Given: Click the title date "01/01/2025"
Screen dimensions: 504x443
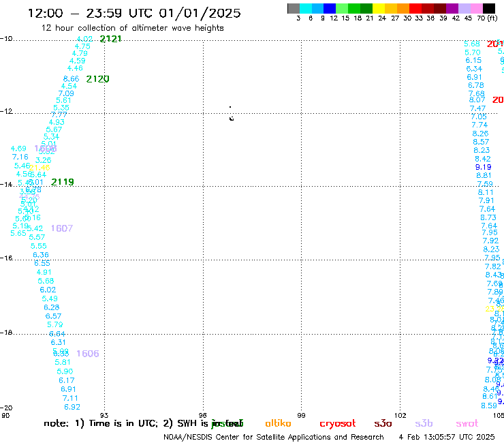Looking at the screenshot, I should pyautogui.click(x=200, y=13).
